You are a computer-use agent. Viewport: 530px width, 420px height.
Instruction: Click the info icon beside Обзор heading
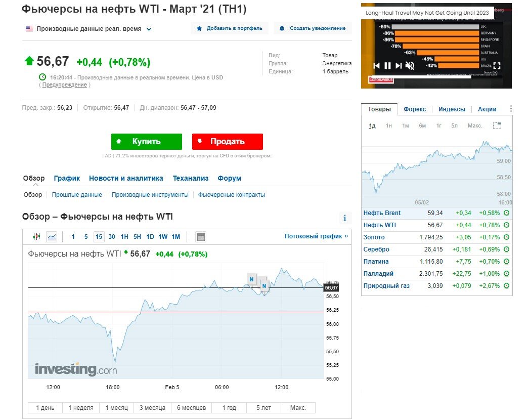[345, 218]
